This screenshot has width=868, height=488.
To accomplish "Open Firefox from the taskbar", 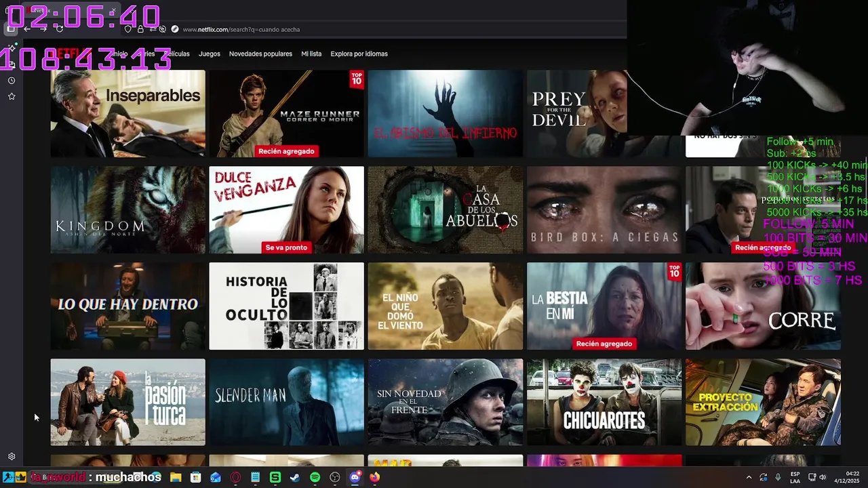I will 375,477.
